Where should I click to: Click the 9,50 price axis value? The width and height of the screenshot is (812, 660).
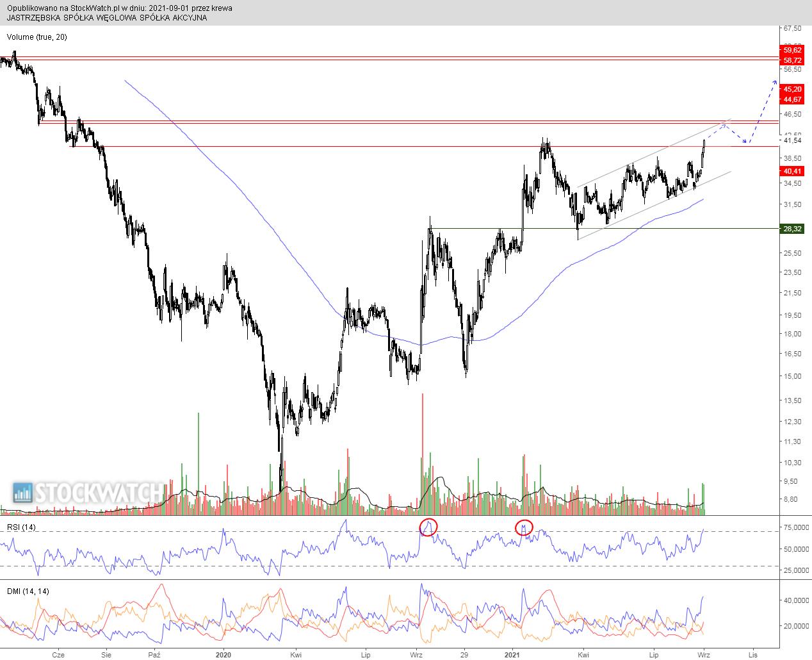792,481
